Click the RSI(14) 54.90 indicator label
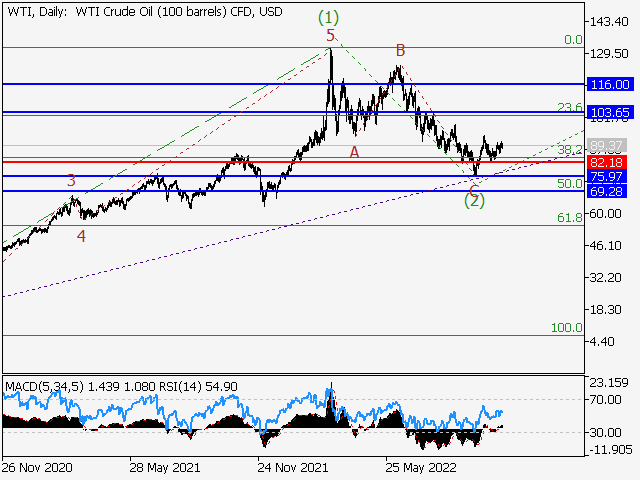The width and height of the screenshot is (640, 480). click(x=197, y=386)
